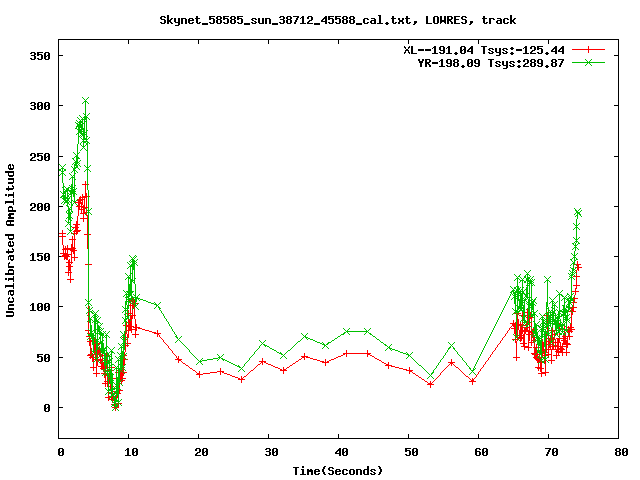Click the Time(Seconds) x-axis label
Viewport: 640px width, 480px height.
tap(338, 471)
